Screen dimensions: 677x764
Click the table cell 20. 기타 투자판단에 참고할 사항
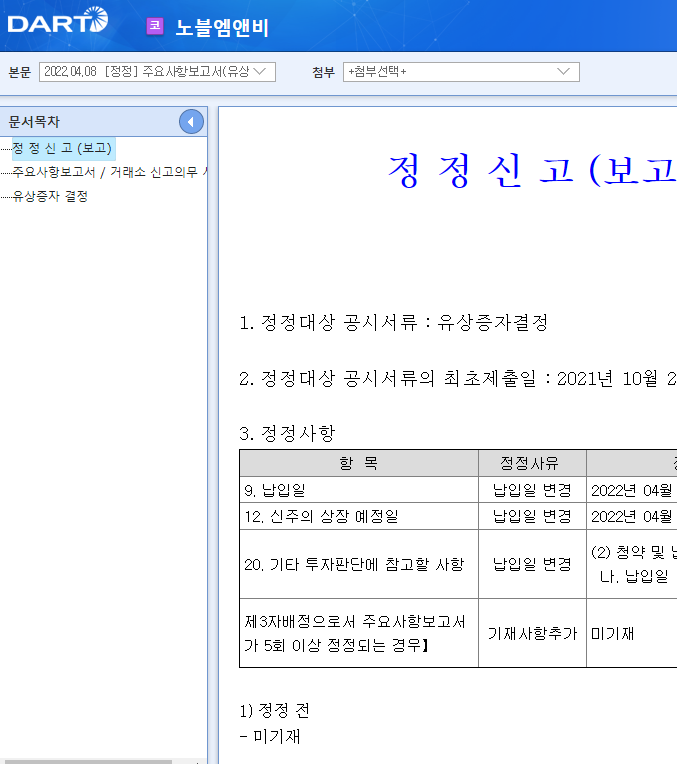(359, 564)
